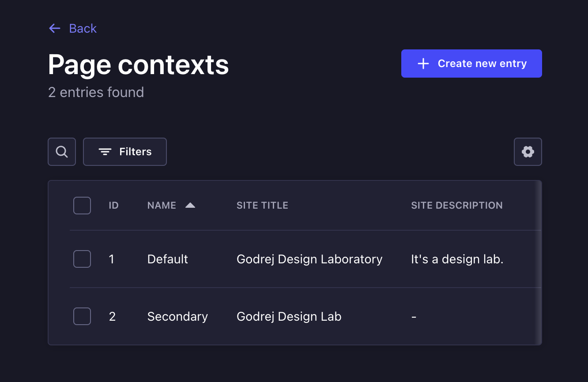This screenshot has height=382, width=588.
Task: Click the SITE TITLE column header
Action: tap(262, 205)
